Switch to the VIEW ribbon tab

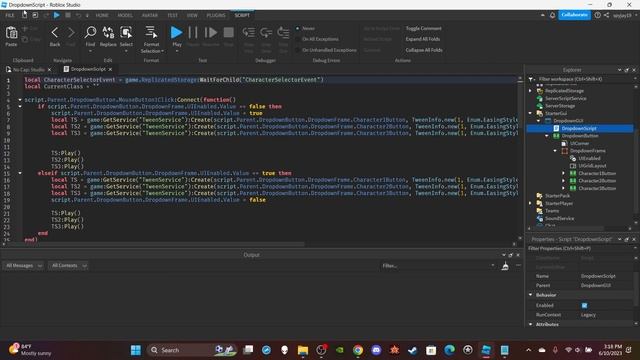coord(192,15)
